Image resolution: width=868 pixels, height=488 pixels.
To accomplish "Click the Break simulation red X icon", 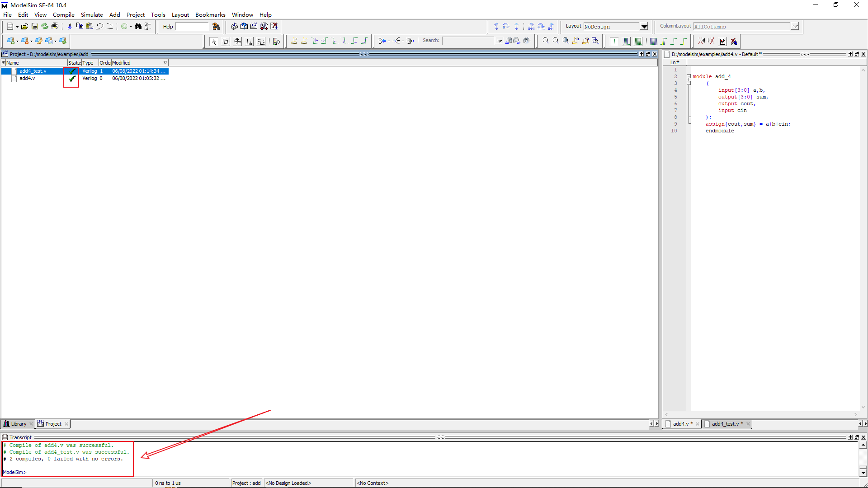I will click(x=274, y=26).
